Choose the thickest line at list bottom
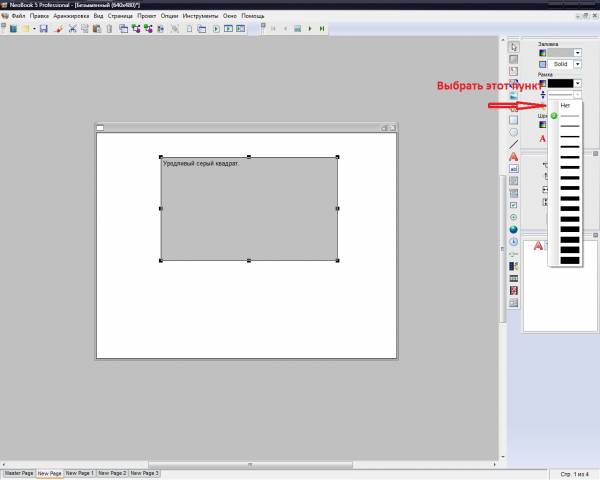The image size is (600, 480). coord(569,260)
